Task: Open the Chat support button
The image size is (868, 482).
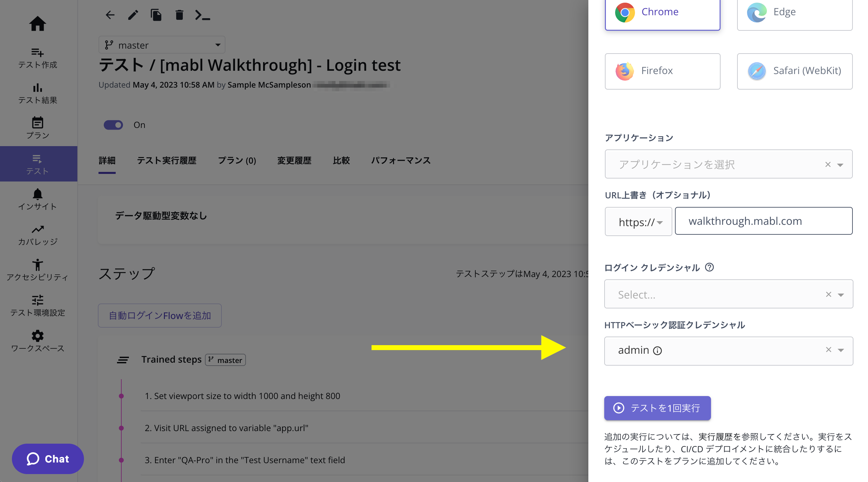Action: click(48, 459)
